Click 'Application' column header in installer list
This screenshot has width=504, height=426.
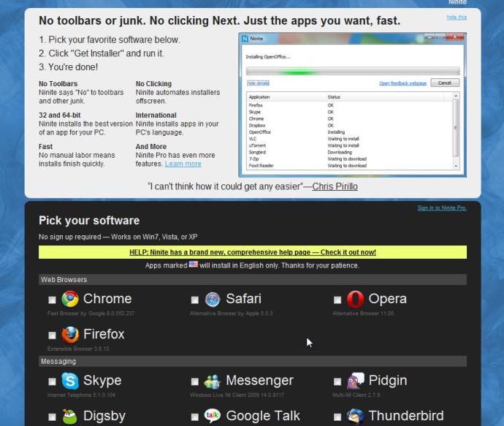[259, 97]
